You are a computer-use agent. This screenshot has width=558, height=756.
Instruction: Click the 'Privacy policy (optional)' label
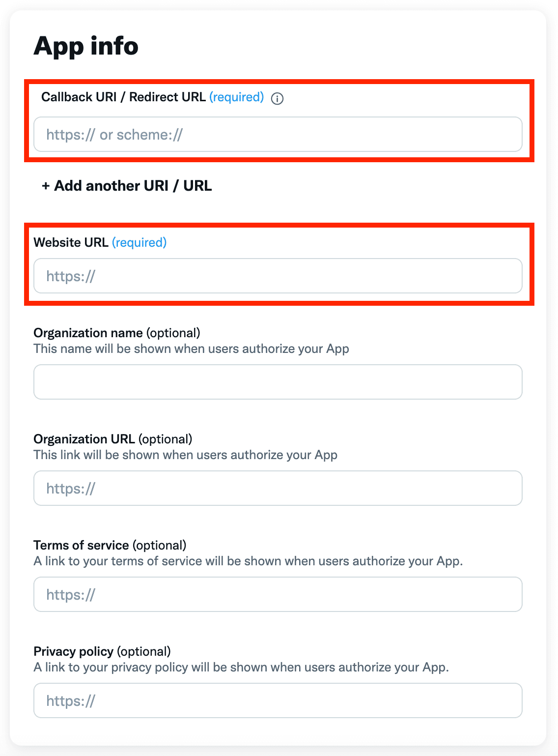click(102, 651)
